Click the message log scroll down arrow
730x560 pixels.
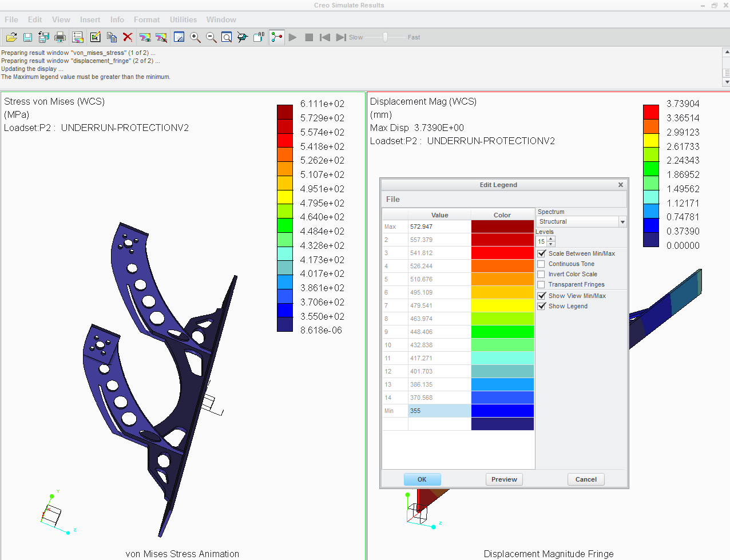click(x=727, y=82)
